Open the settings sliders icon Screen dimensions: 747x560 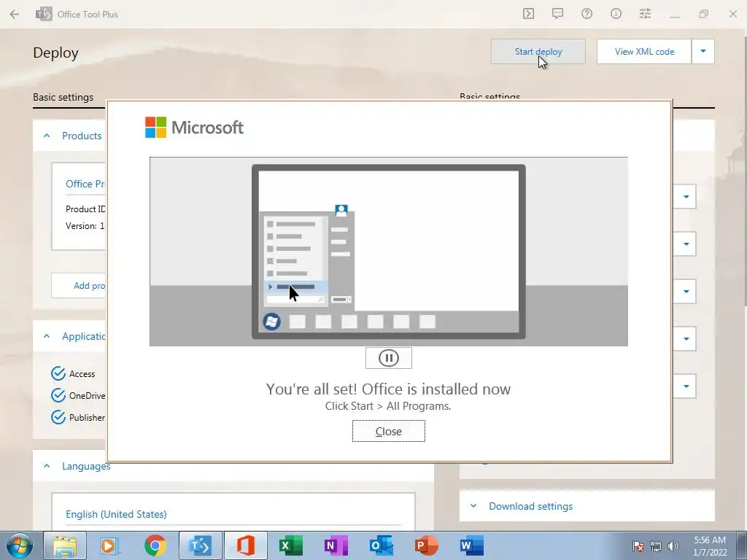point(645,14)
